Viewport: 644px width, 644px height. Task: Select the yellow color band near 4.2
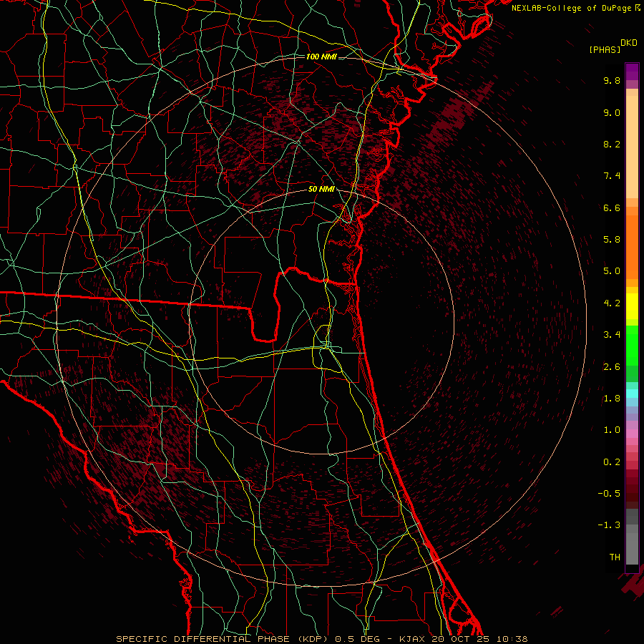632,303
